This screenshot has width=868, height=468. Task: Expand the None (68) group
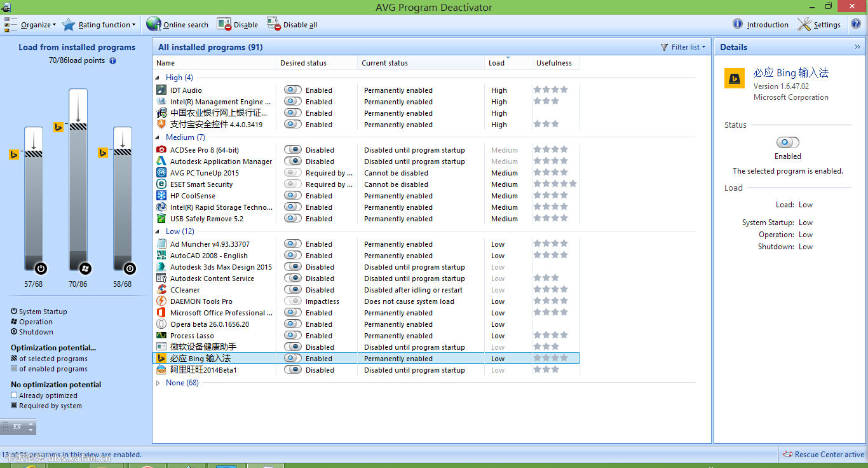pos(159,383)
